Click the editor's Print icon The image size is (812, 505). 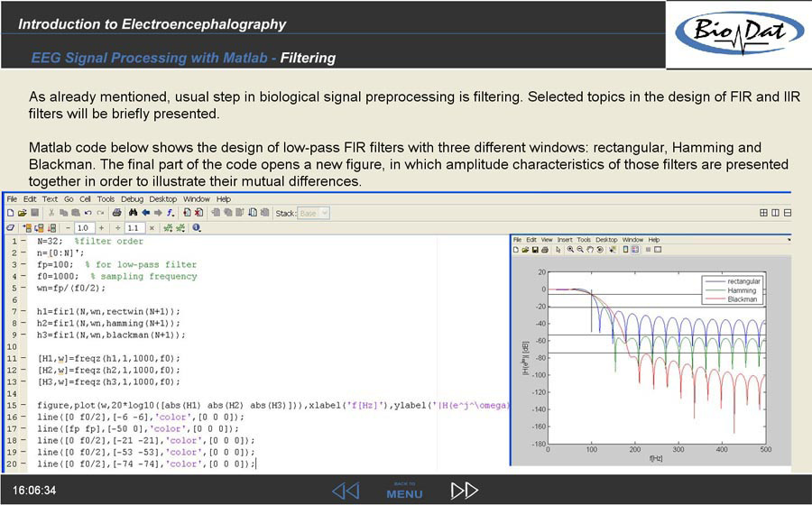click(x=117, y=213)
